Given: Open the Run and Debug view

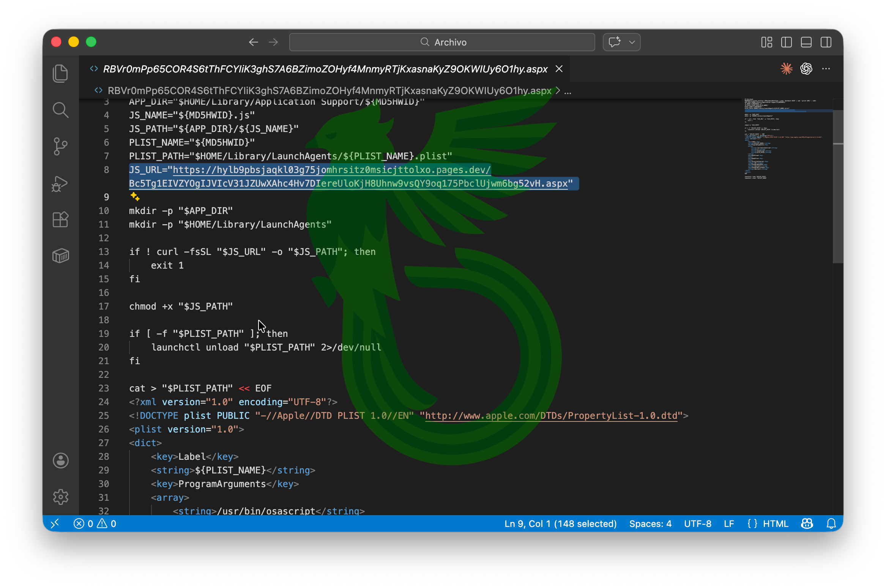Looking at the screenshot, I should 60,184.
